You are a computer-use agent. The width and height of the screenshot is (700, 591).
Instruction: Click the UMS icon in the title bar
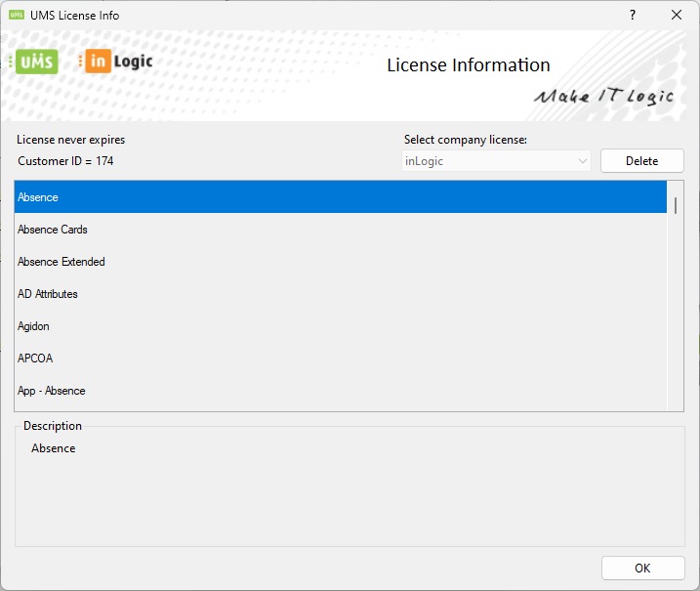coord(17,15)
